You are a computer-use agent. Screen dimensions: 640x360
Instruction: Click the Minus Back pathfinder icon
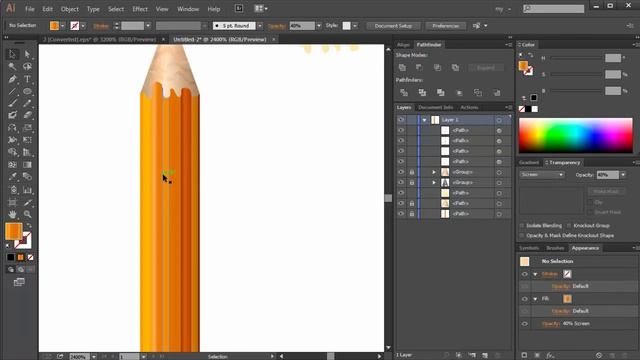pyautogui.click(x=497, y=93)
